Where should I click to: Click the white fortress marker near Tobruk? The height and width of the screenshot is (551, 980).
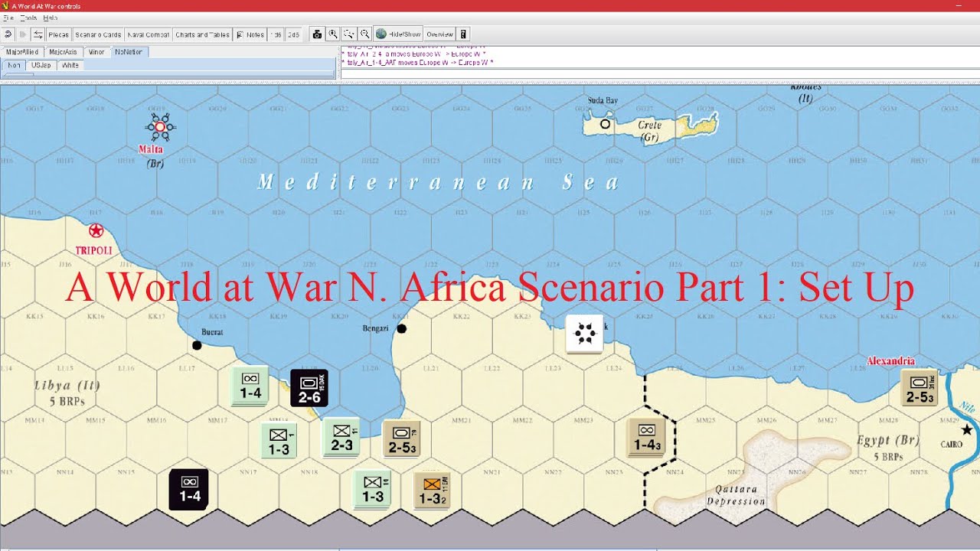pyautogui.click(x=584, y=334)
